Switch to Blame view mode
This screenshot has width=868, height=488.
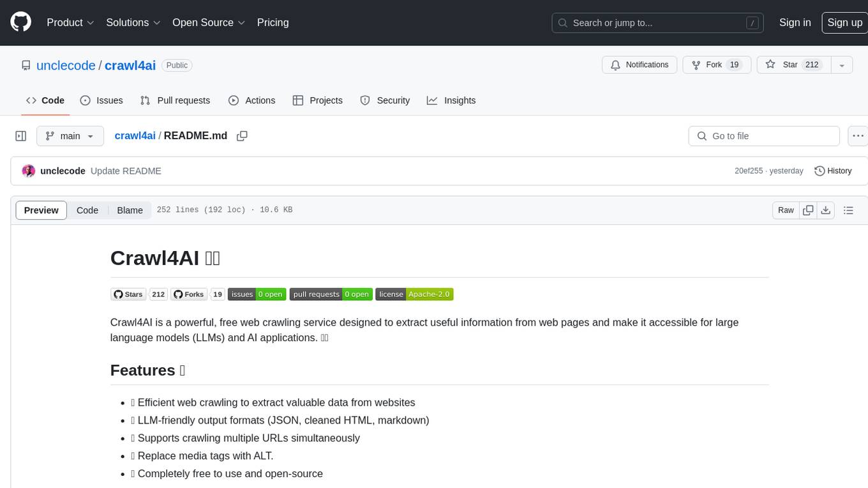click(x=130, y=210)
